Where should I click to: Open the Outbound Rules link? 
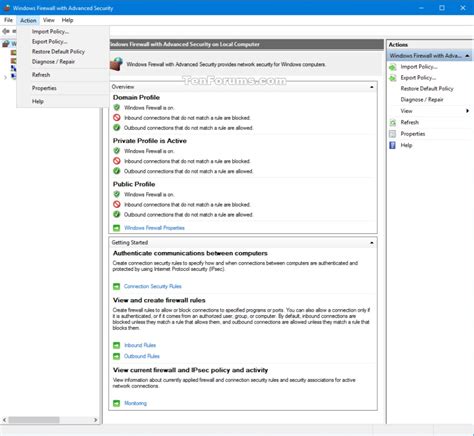coord(142,356)
